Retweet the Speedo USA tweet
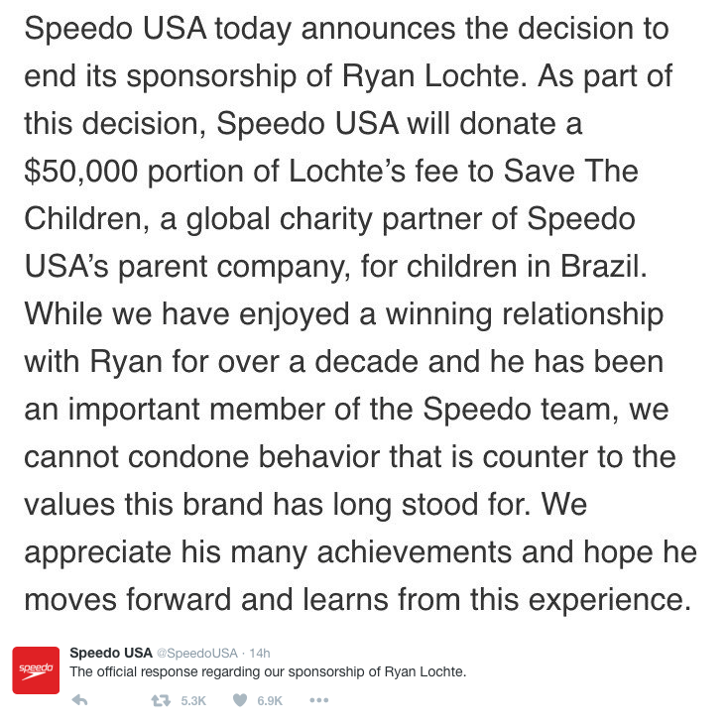This screenshot has width=728, height=725. coord(159,700)
